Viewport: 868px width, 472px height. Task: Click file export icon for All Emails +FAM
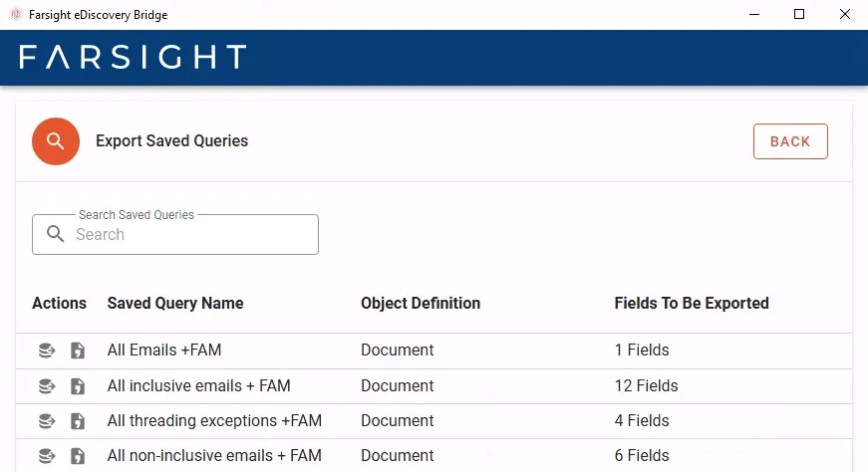click(x=78, y=351)
